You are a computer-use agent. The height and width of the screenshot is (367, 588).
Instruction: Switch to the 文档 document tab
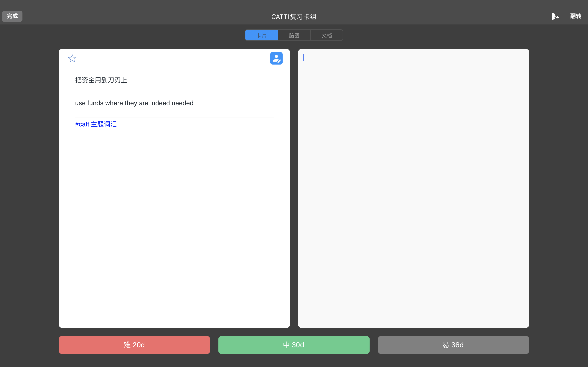[x=326, y=35]
